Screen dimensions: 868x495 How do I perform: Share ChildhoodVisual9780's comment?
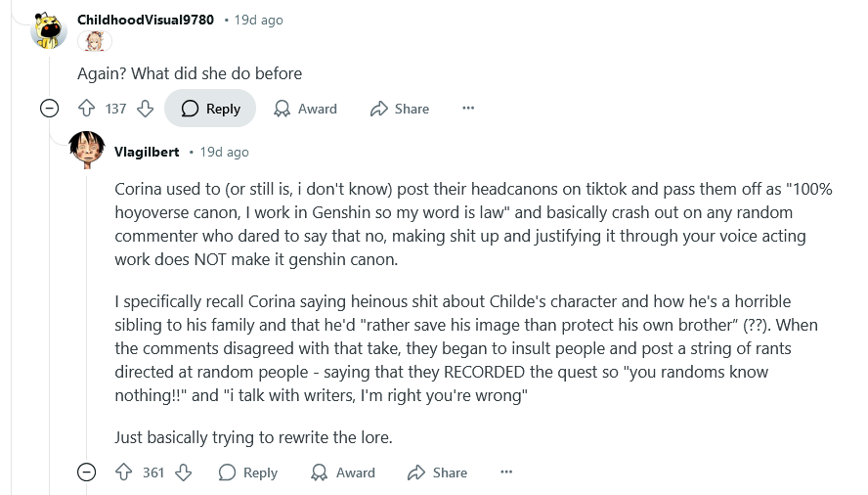(400, 109)
